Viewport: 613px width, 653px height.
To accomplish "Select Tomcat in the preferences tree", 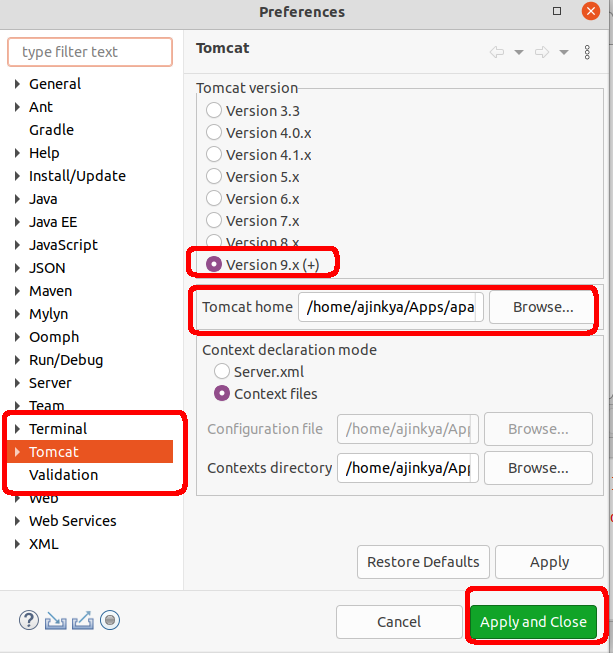I will [90, 452].
